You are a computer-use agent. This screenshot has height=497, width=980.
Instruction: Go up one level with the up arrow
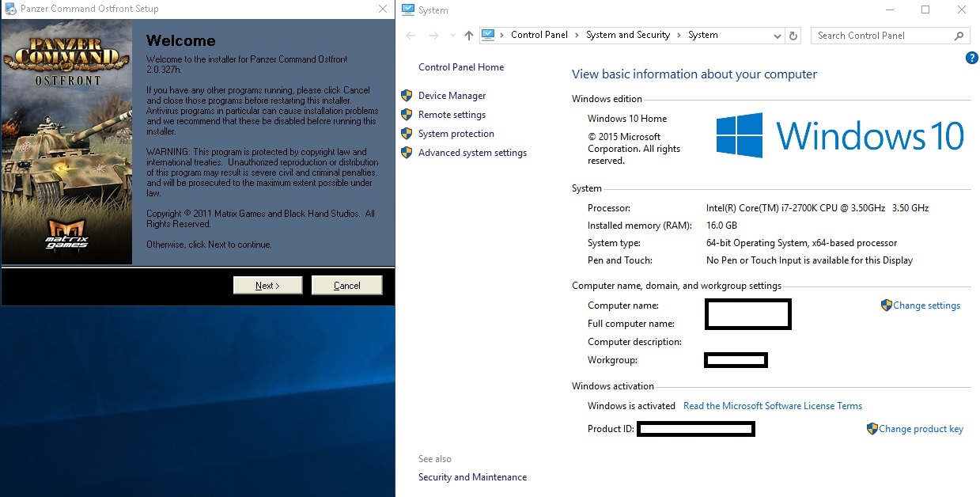tap(469, 36)
